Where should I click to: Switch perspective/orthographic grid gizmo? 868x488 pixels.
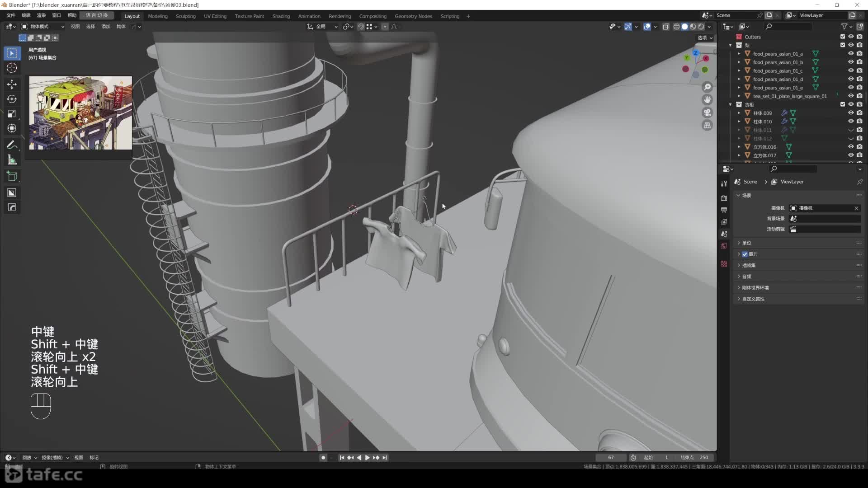[708, 125]
